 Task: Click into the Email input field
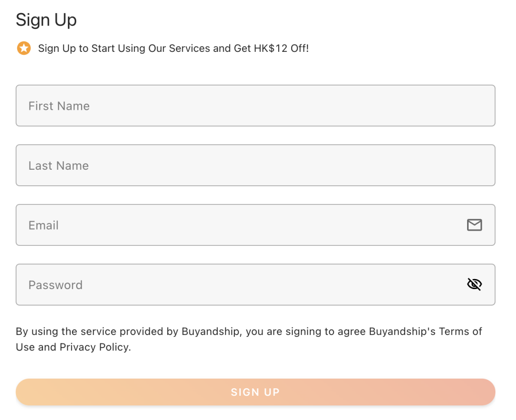coord(242,225)
